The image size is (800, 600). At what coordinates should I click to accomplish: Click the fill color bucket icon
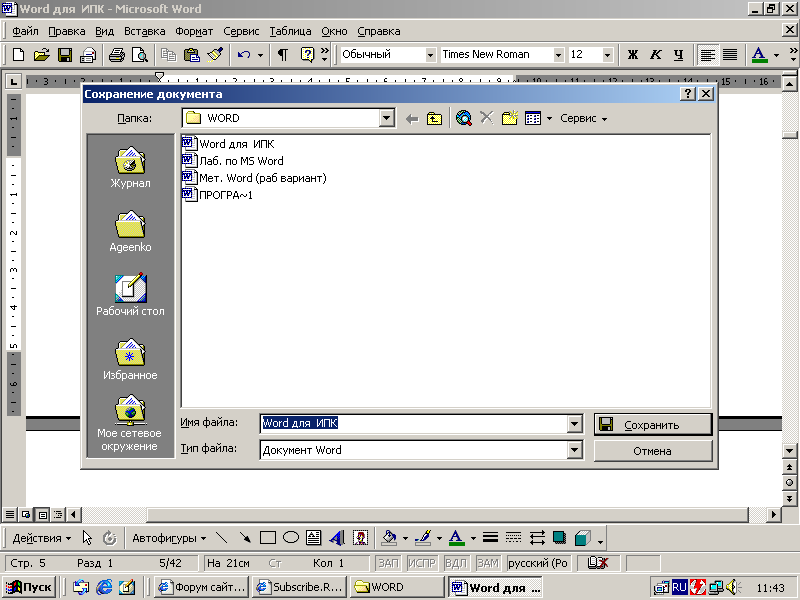[390, 538]
